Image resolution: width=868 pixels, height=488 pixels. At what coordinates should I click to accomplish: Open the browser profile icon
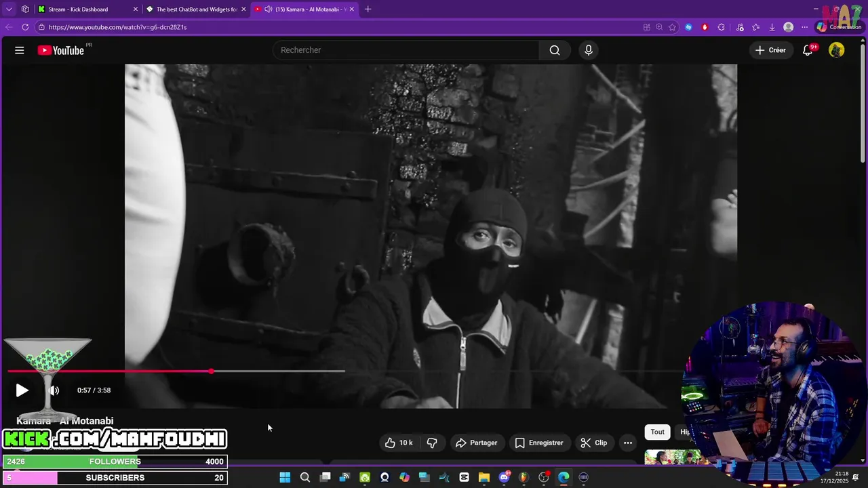coord(788,27)
